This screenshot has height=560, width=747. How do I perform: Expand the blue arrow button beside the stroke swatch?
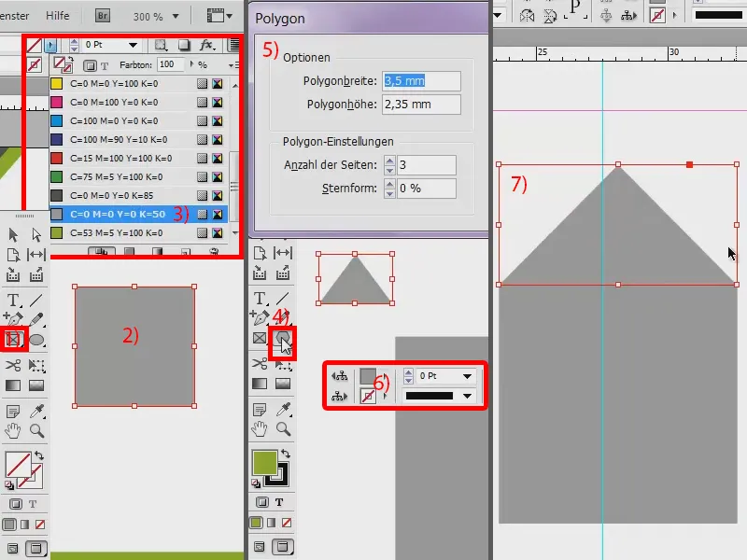(50, 45)
